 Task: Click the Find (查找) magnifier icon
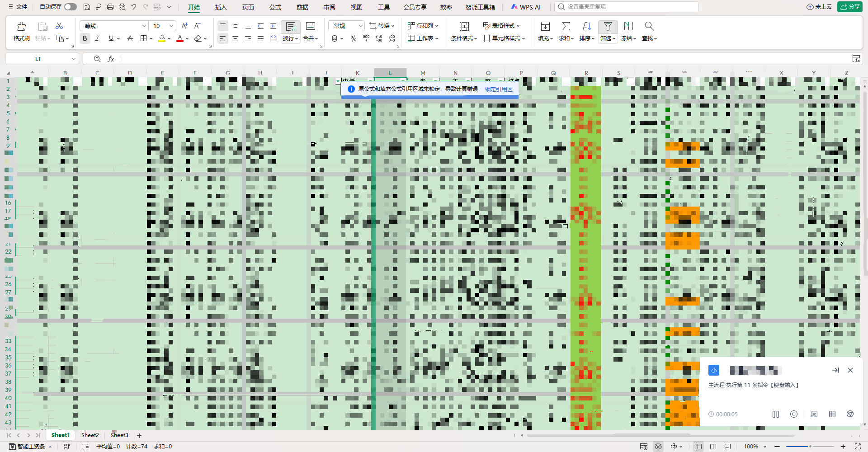pos(649,26)
